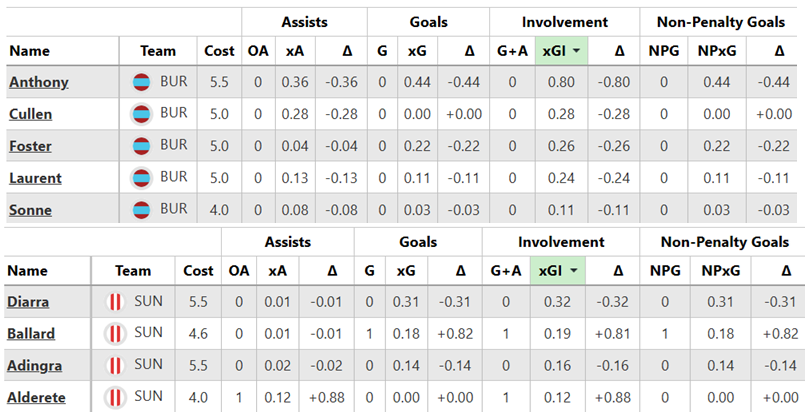Sort Burnley table by the Cost header
The width and height of the screenshot is (808, 416).
pyautogui.click(x=219, y=51)
